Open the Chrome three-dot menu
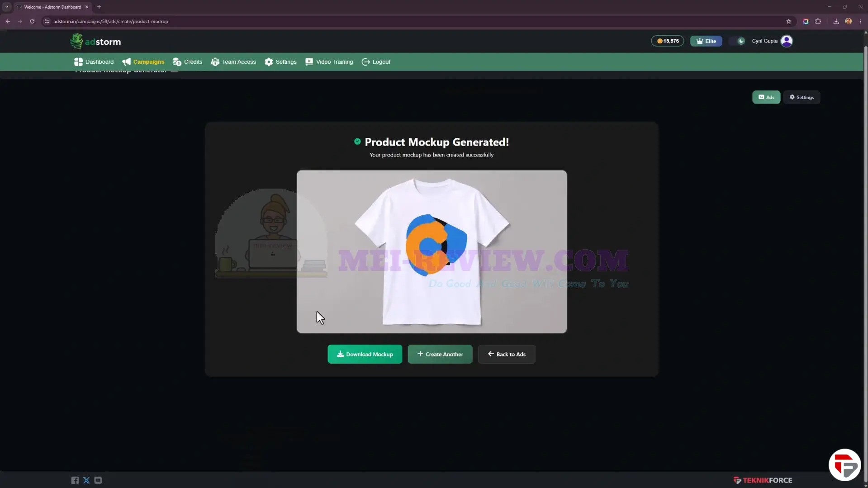The height and width of the screenshot is (488, 868). pos(860,21)
